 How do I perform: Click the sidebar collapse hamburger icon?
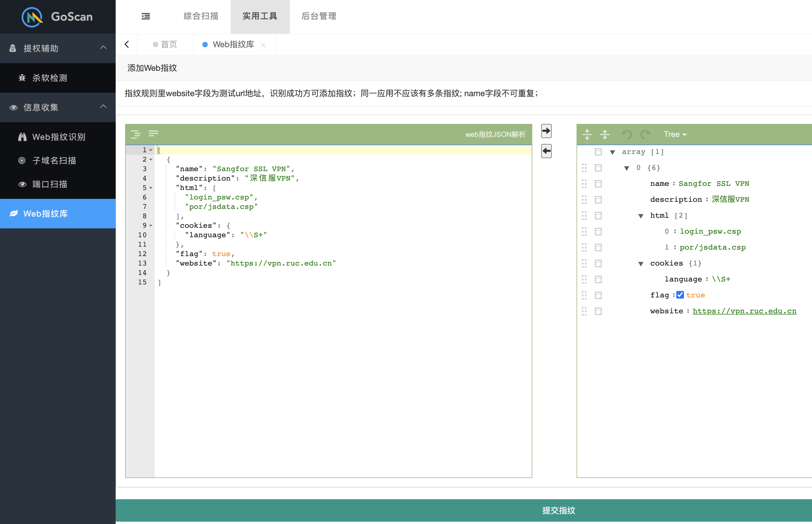[x=145, y=16]
